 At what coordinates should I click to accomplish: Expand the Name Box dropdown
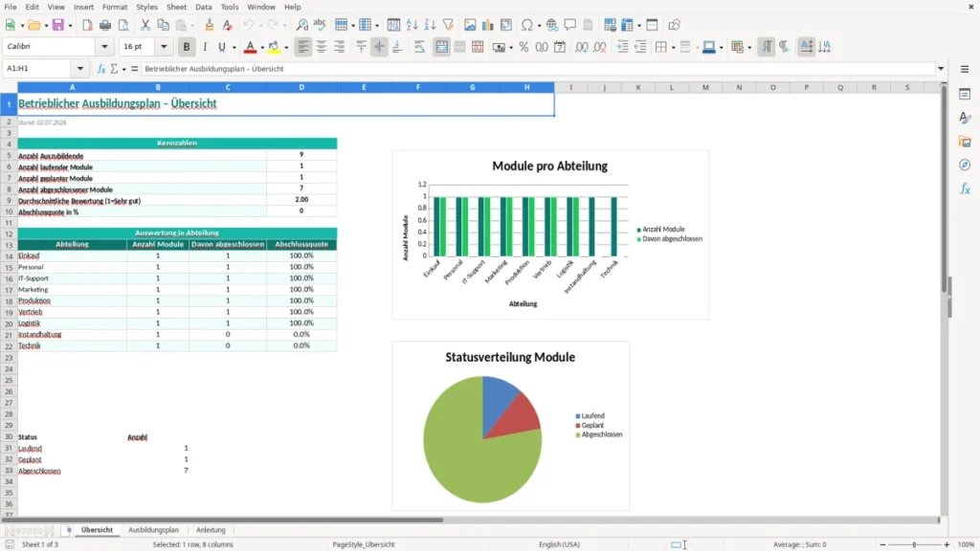(x=80, y=69)
